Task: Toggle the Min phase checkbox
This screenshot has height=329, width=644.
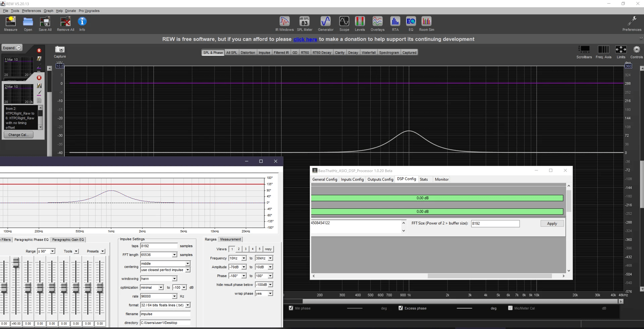Action: tap(291, 308)
